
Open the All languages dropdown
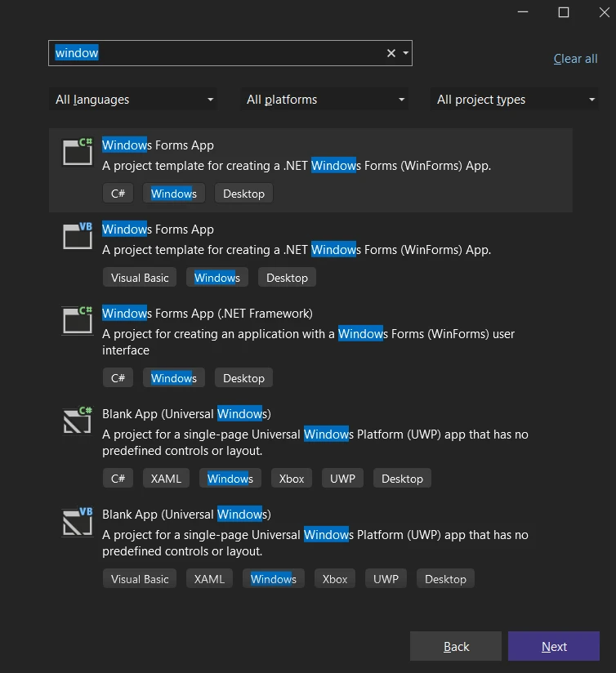pos(133,100)
